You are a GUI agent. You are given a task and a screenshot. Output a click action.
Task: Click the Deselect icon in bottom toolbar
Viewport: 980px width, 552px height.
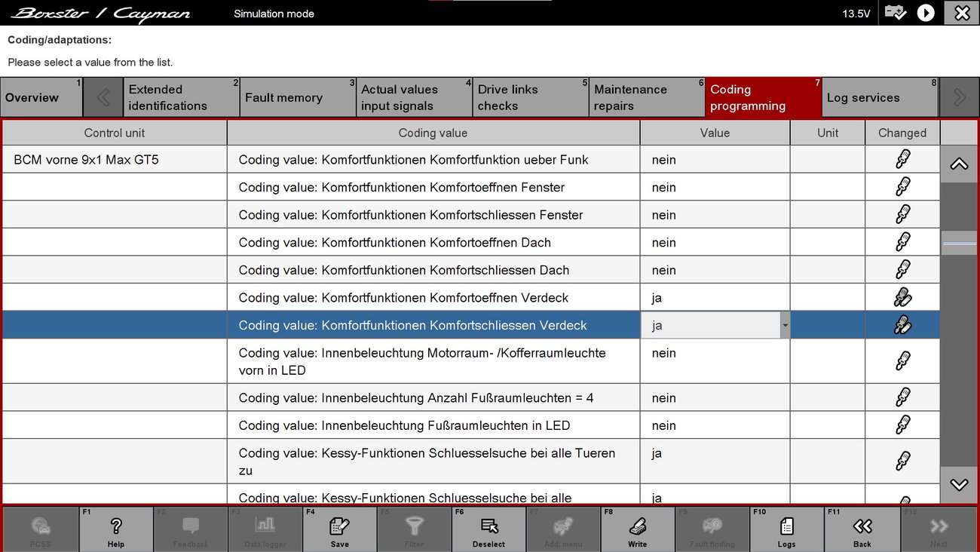pos(488,526)
